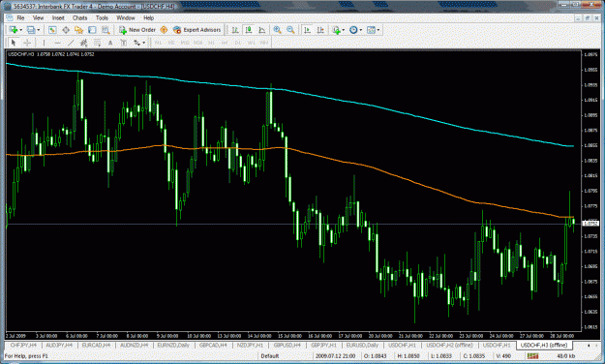Select the Cursor arrow tool
The image size is (605, 364).
click(14, 43)
